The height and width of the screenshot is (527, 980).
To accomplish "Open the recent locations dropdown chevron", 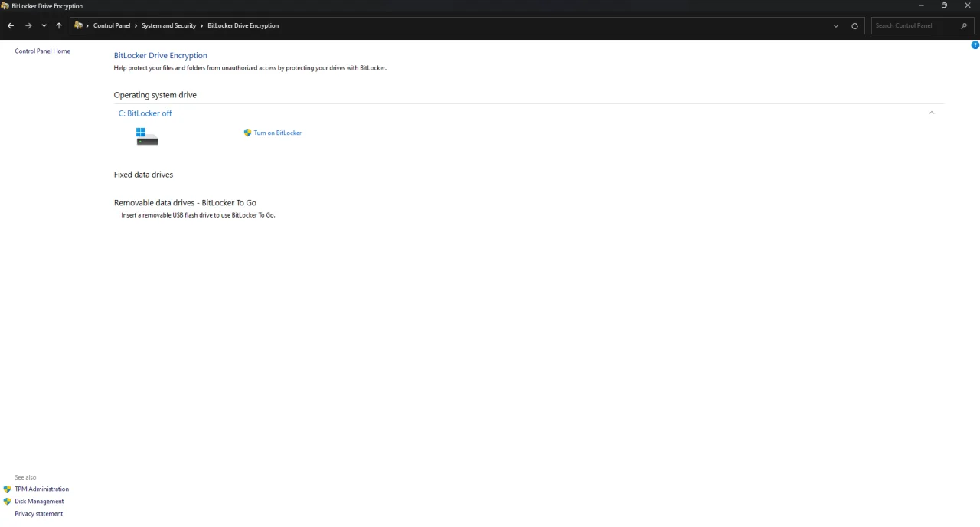I will tap(44, 25).
